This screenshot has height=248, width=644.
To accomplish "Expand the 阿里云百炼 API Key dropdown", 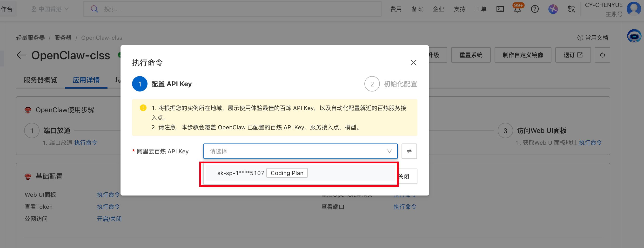I will tap(300, 151).
